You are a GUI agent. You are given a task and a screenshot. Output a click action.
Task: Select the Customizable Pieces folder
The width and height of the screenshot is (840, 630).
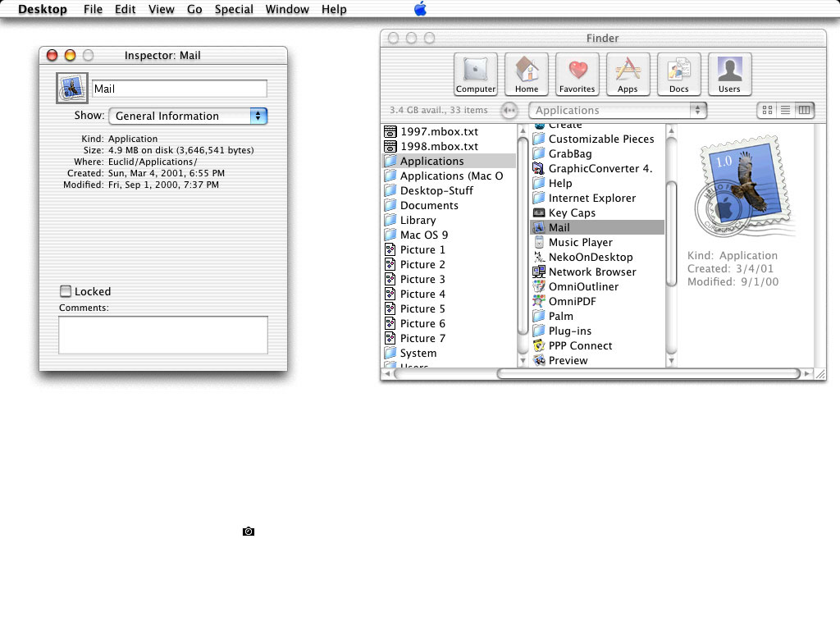click(x=597, y=139)
